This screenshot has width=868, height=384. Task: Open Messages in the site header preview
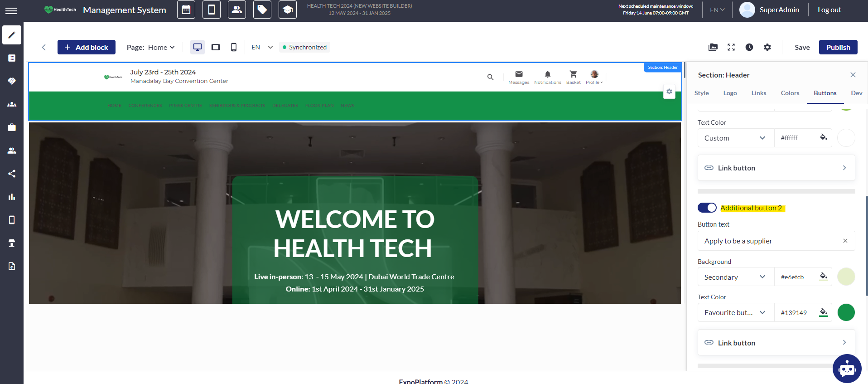[519, 77]
